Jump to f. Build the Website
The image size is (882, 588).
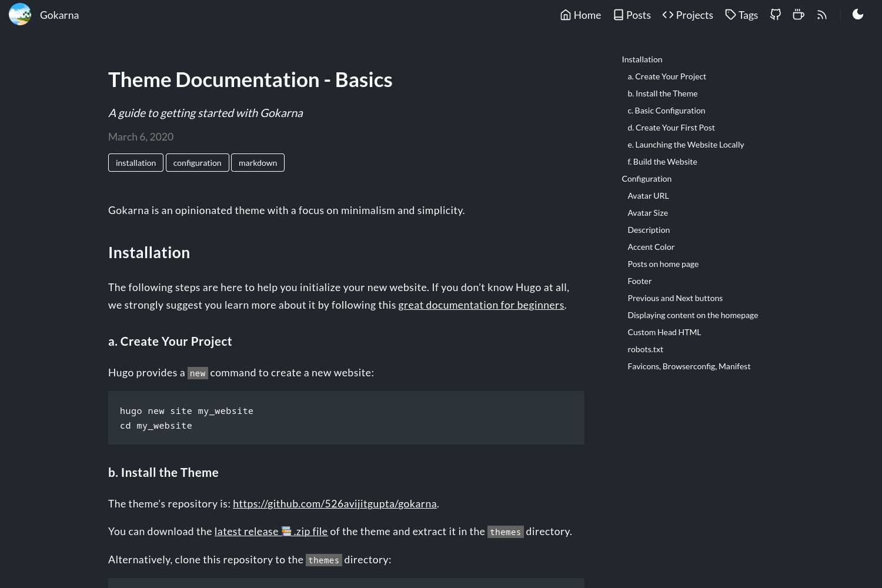tap(662, 162)
